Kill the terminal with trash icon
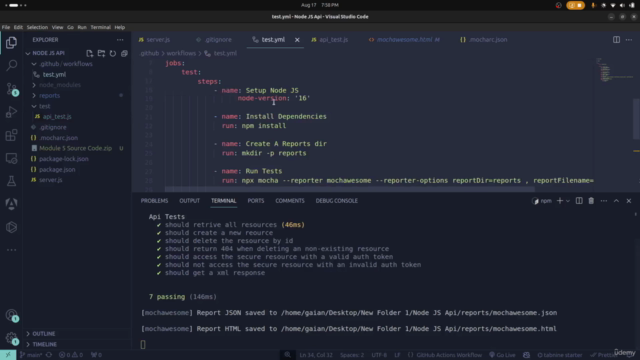The width and height of the screenshot is (640, 360). (x=591, y=201)
